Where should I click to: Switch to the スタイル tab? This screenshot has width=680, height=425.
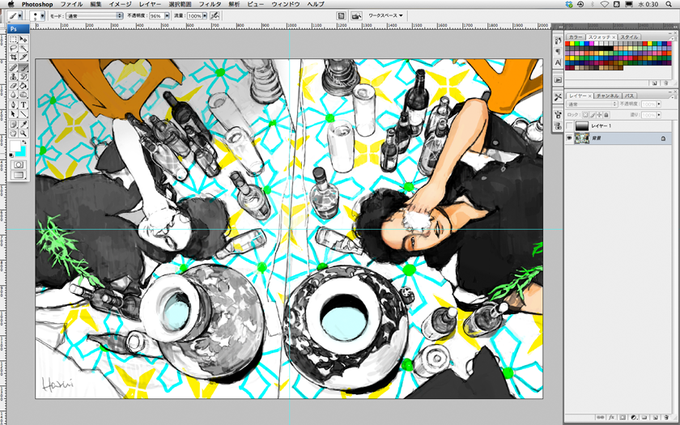pos(629,37)
